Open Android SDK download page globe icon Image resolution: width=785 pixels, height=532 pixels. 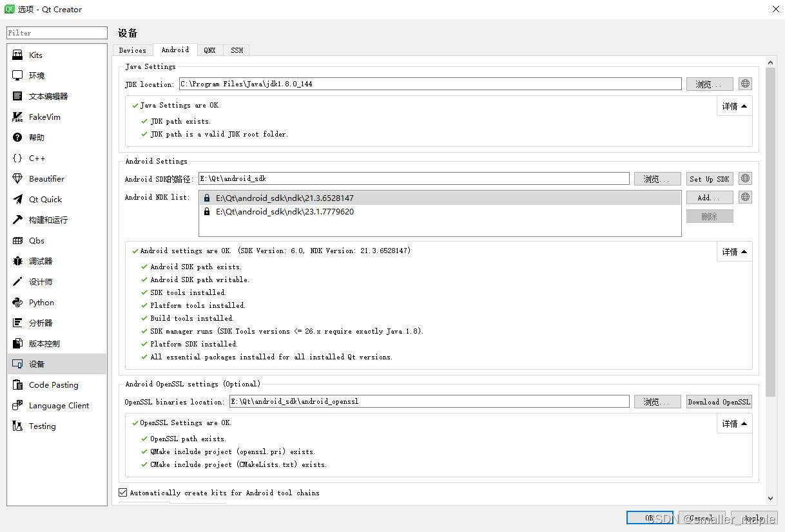click(745, 178)
